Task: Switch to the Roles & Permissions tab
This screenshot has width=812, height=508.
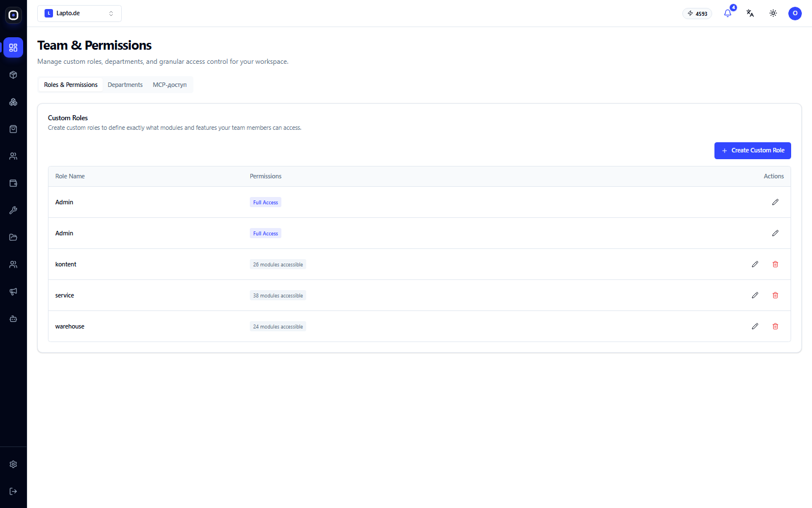Action: tap(70, 85)
